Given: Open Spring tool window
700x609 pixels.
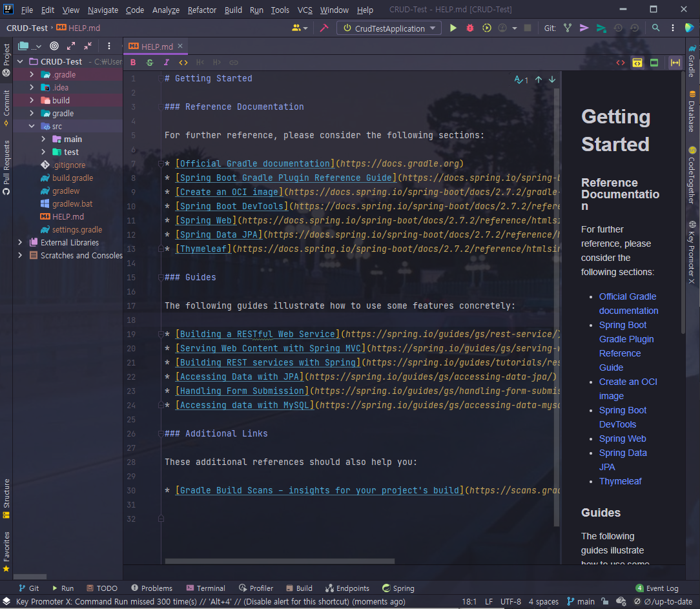Looking at the screenshot, I should 398,588.
